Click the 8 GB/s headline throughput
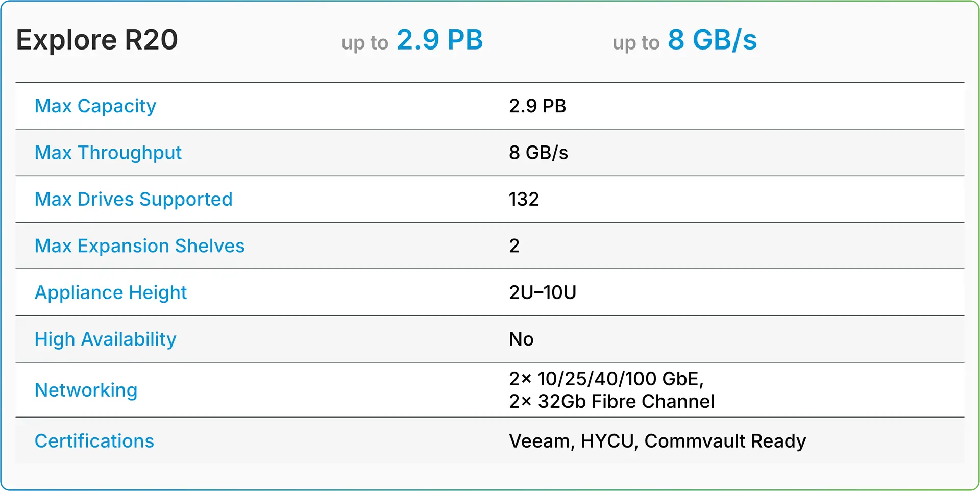The image size is (980, 491). pos(712,40)
